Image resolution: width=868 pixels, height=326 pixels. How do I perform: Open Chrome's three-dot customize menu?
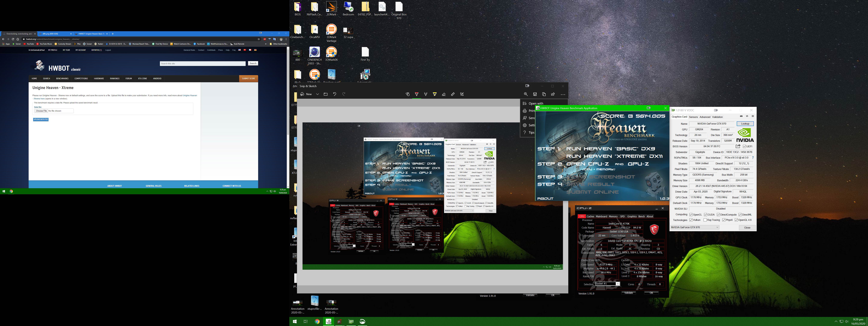[286, 39]
